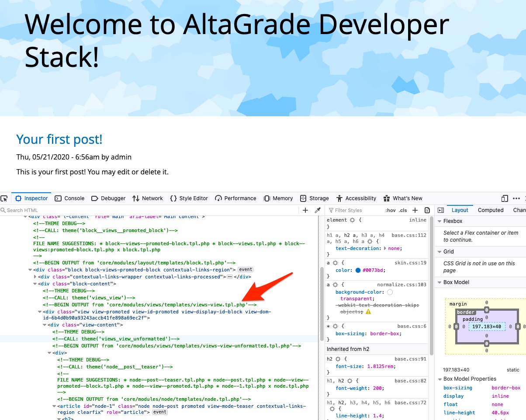
Task: Select the Inspector tab
Action: pyautogui.click(x=31, y=198)
